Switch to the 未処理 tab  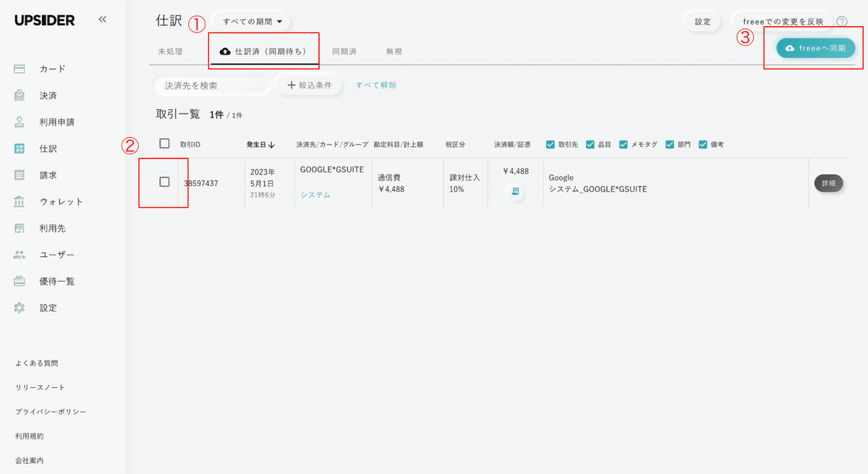click(x=172, y=51)
